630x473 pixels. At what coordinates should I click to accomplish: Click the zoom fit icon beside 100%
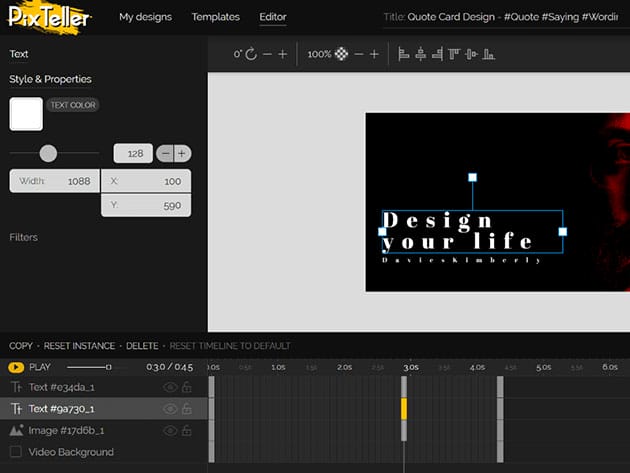pos(342,54)
